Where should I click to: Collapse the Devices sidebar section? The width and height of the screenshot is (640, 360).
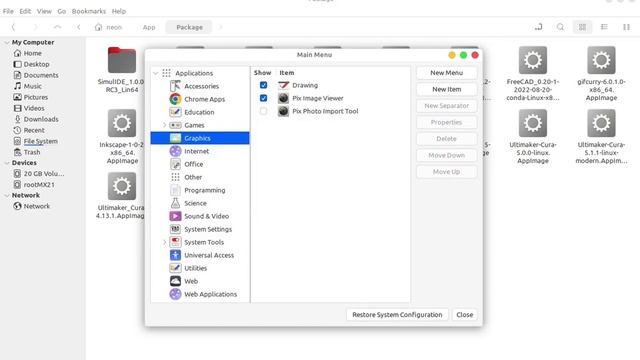(x=7, y=162)
